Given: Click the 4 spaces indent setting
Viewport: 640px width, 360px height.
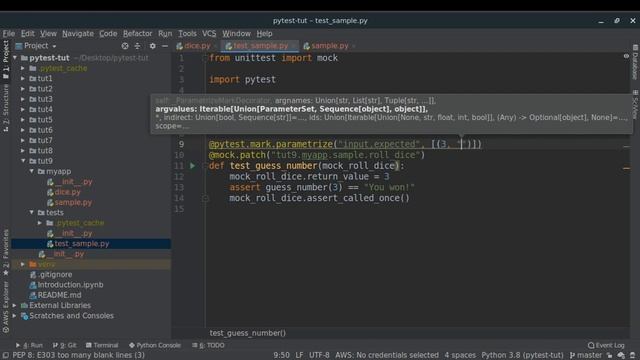Looking at the screenshot, I should click(460, 355).
